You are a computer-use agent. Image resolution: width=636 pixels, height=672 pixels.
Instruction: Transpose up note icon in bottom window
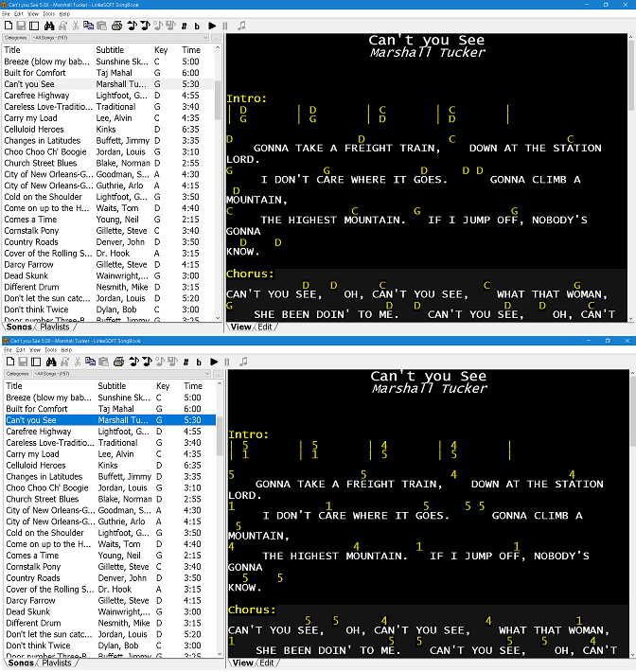coord(133,362)
